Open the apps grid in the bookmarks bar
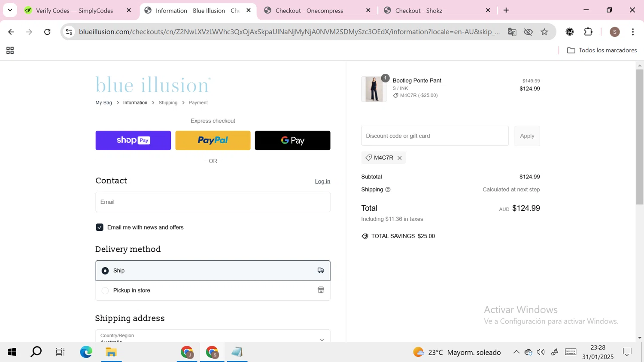 [10, 51]
